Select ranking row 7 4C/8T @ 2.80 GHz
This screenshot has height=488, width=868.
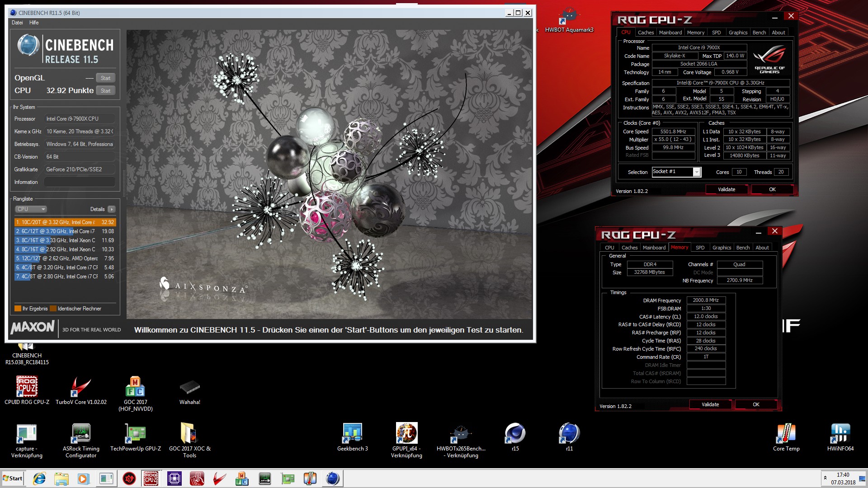click(x=65, y=277)
